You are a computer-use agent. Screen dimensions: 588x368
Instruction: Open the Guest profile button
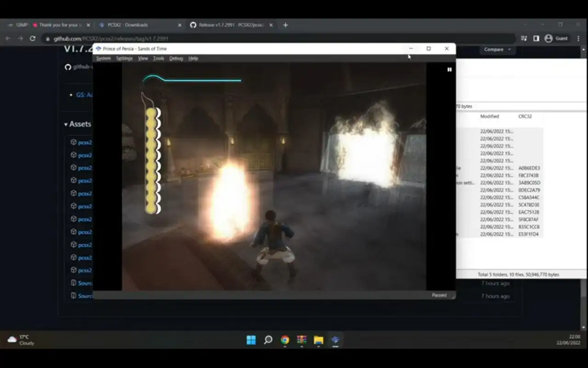556,39
